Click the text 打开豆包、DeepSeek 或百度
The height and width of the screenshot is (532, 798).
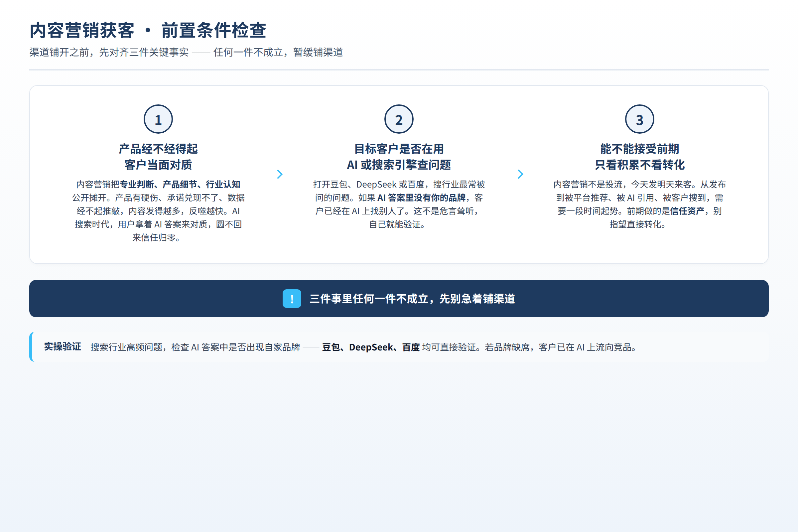point(369,184)
